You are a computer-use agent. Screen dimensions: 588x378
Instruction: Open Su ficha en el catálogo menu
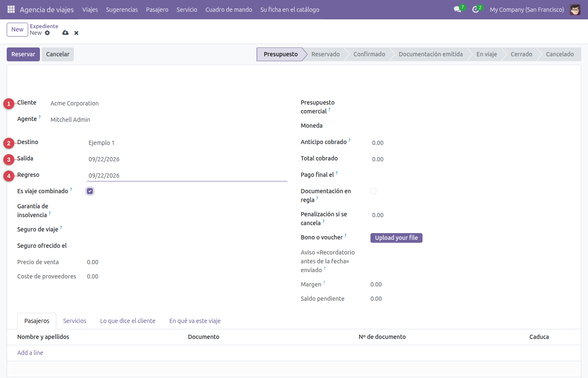click(x=290, y=9)
